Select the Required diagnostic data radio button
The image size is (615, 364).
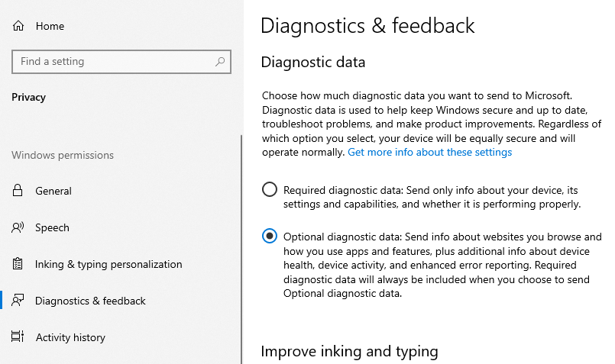(270, 189)
